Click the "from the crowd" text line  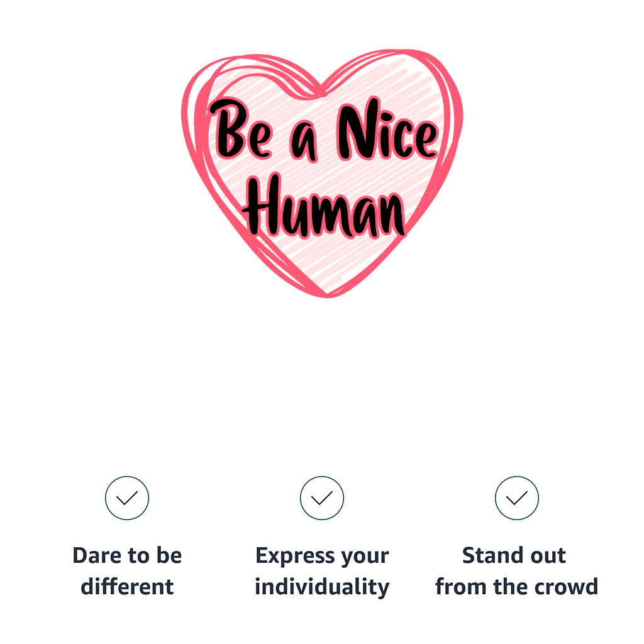point(516,587)
